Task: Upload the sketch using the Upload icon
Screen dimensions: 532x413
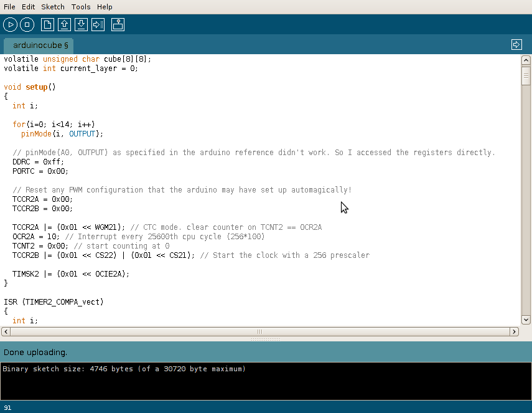Action: point(98,24)
